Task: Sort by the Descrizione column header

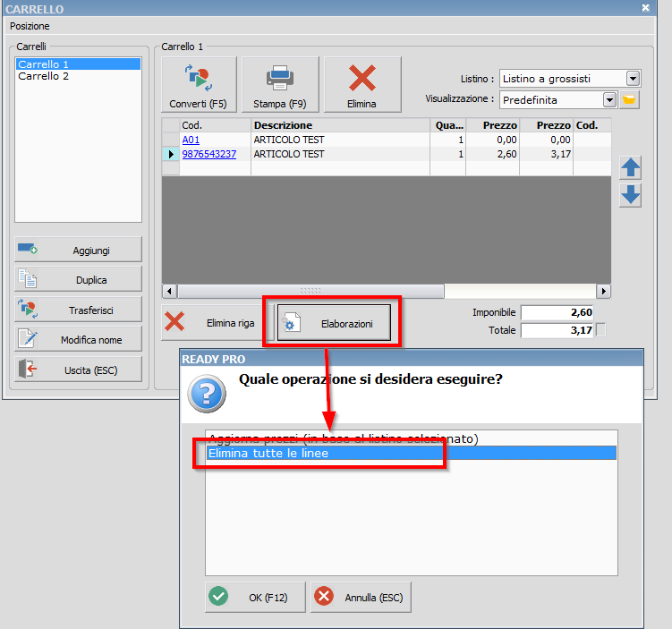Action: pos(340,125)
